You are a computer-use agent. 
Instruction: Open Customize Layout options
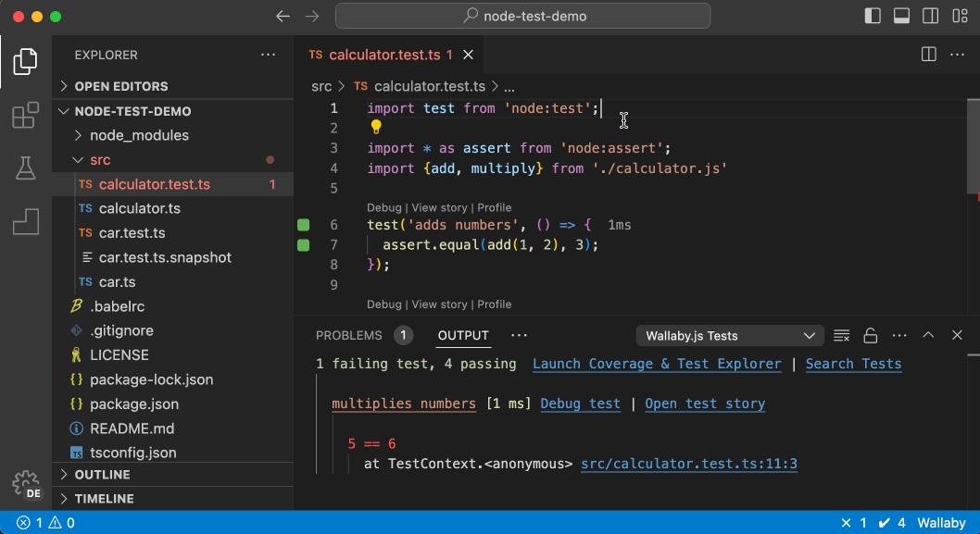point(960,17)
